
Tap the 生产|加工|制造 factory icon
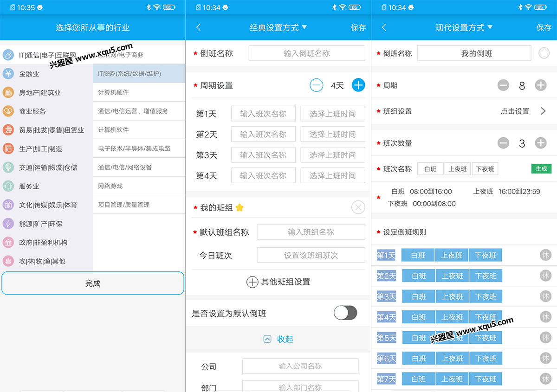coord(8,148)
